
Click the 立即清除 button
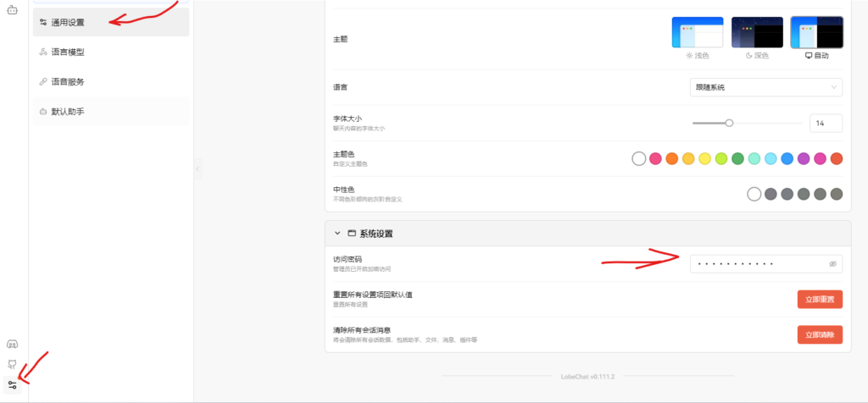tap(820, 334)
